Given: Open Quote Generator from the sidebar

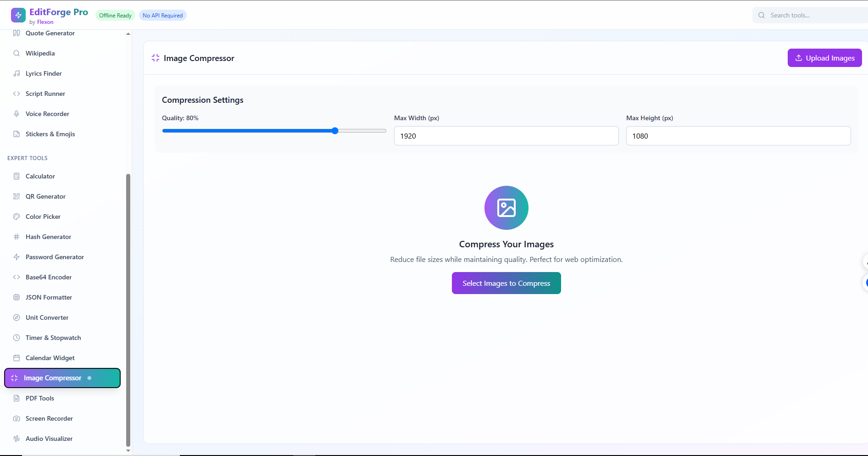Looking at the screenshot, I should pos(62,33).
